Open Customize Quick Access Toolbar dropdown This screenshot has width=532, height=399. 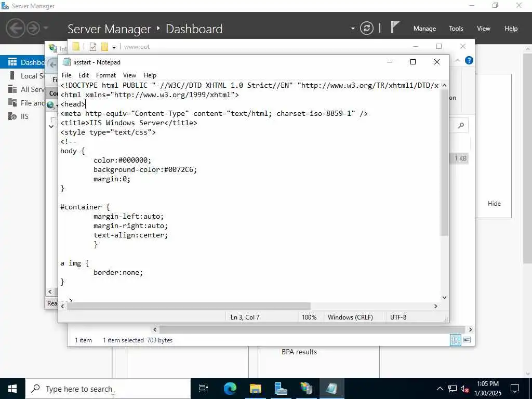(114, 47)
